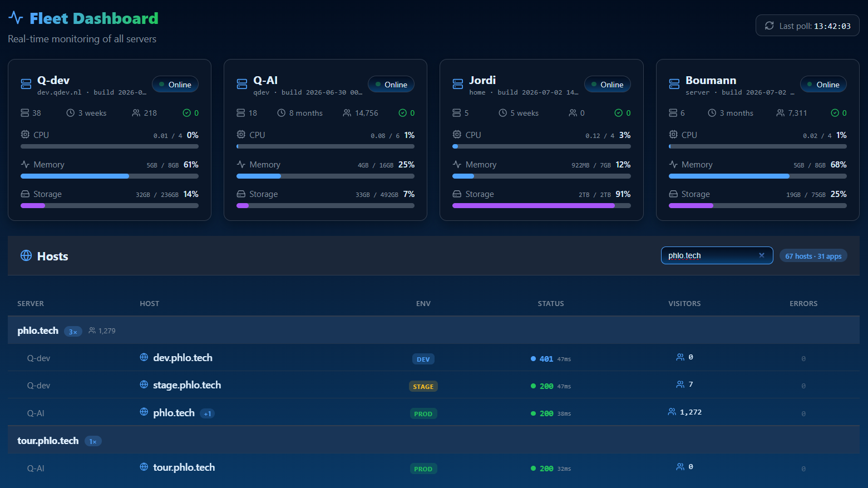This screenshot has width=868, height=488.
Task: Click the Storage drive icon on Boumann card
Action: pyautogui.click(x=673, y=194)
